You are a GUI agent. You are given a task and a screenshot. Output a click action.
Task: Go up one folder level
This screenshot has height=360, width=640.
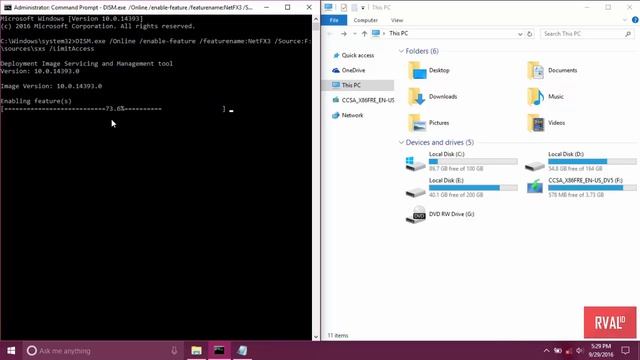tap(364, 33)
